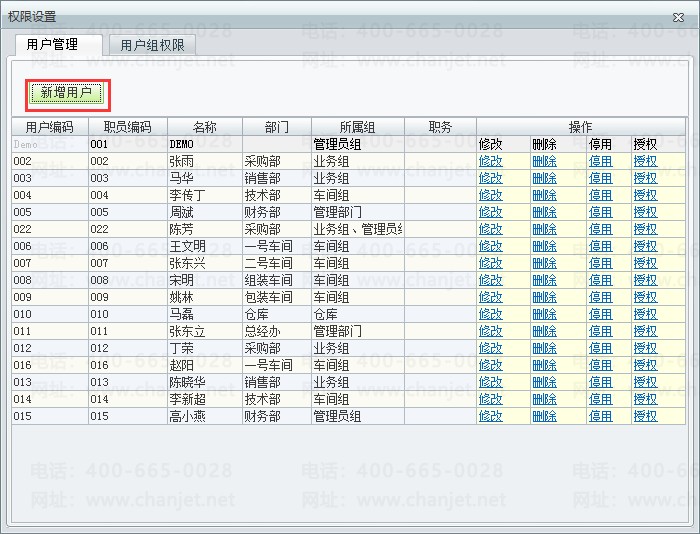Click 授权 link for user 张雨
Image resolution: width=700 pixels, height=534 pixels.
point(645,161)
